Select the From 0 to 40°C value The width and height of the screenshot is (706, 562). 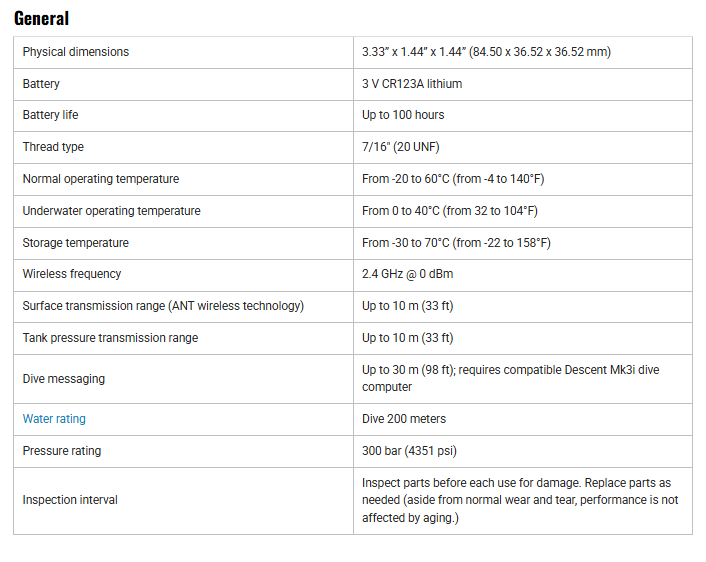click(x=450, y=211)
